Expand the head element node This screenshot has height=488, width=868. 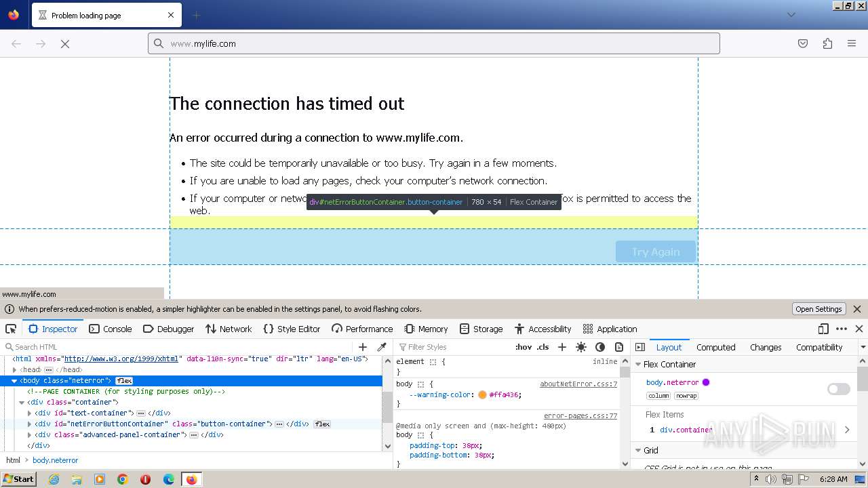[14, 370]
